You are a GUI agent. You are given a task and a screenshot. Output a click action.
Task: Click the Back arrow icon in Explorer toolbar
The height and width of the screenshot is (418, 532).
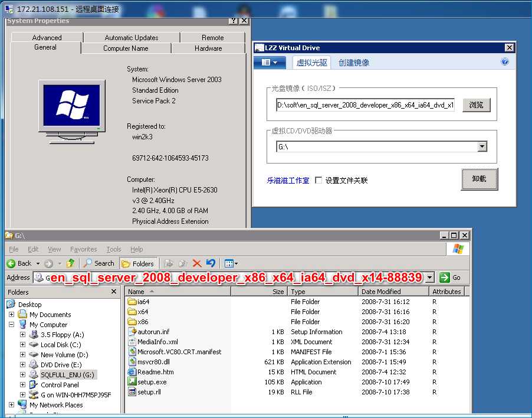point(11,263)
